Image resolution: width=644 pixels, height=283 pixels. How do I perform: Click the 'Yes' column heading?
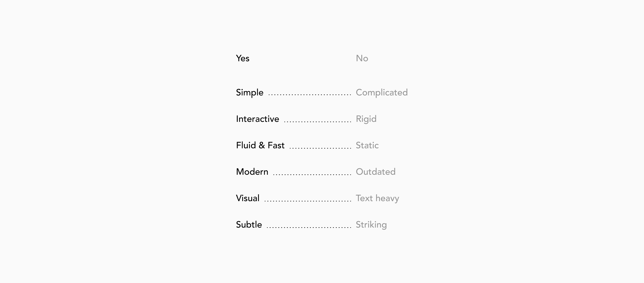pos(242,58)
